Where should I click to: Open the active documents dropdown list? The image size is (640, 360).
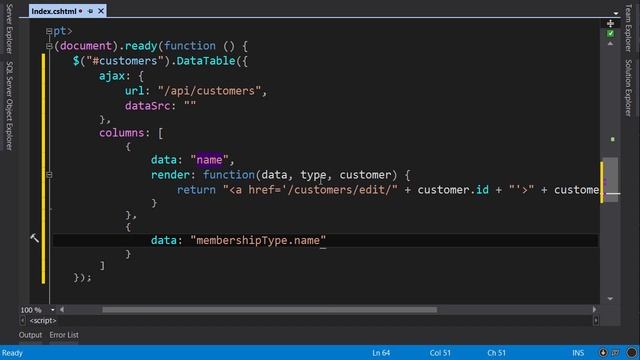click(x=616, y=13)
